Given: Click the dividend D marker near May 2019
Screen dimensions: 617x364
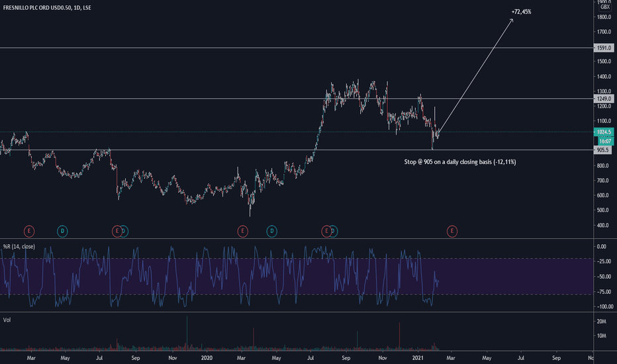Looking at the screenshot, I should [x=62, y=232].
